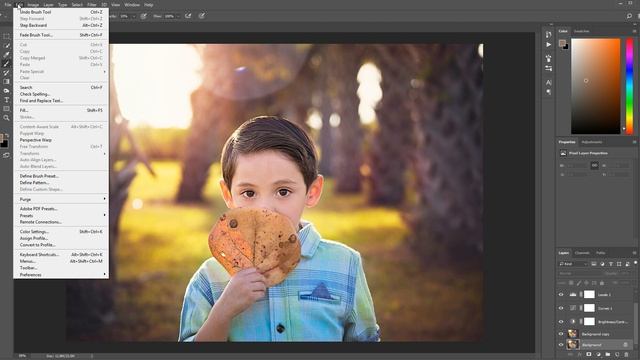Toggle lock transparent pixels
This screenshot has width=640, height=360.
571,283
